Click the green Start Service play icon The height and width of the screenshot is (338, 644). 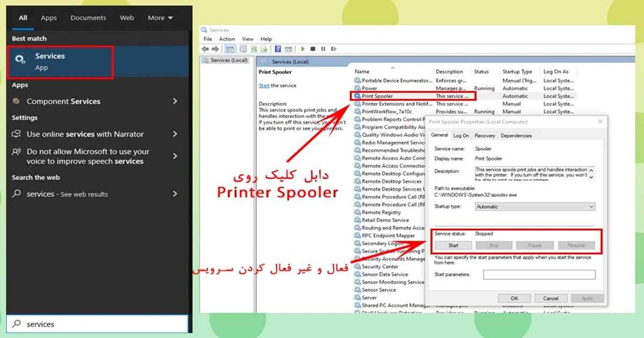[x=303, y=49]
